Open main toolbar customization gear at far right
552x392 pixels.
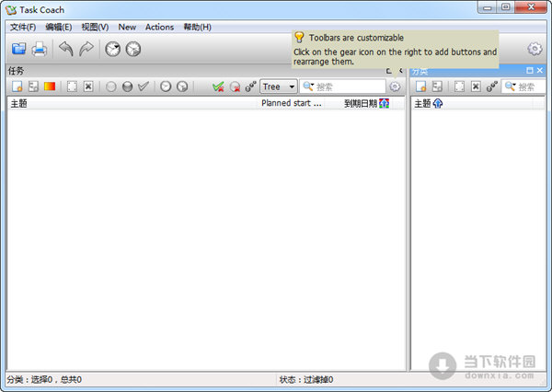535,49
